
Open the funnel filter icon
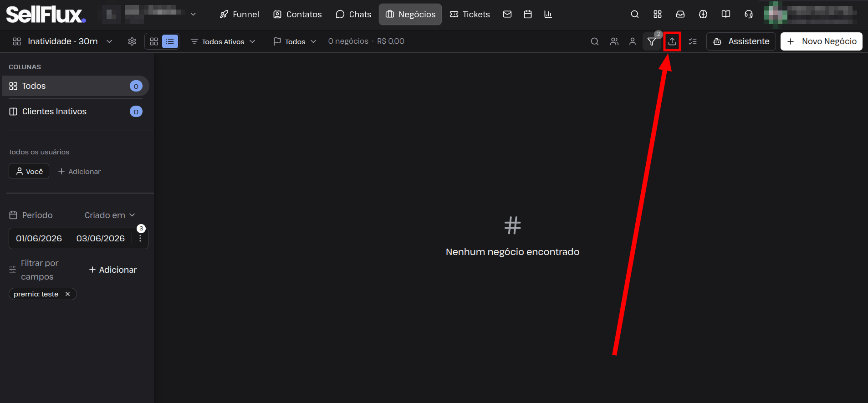tap(652, 41)
